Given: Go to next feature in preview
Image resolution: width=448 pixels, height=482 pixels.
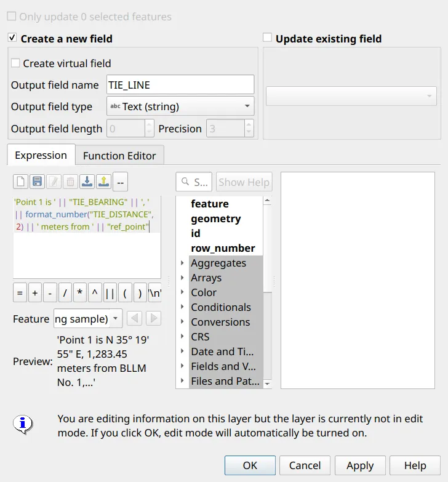Looking at the screenshot, I should tap(153, 318).
